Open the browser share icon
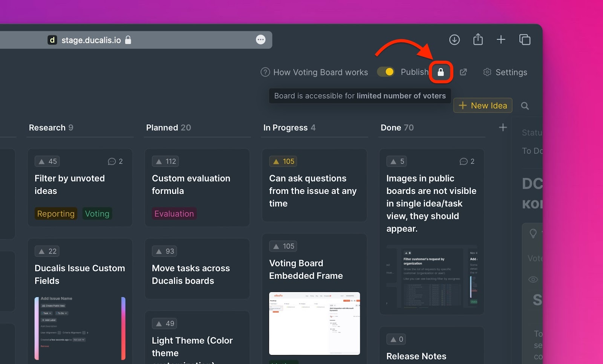 tap(478, 39)
